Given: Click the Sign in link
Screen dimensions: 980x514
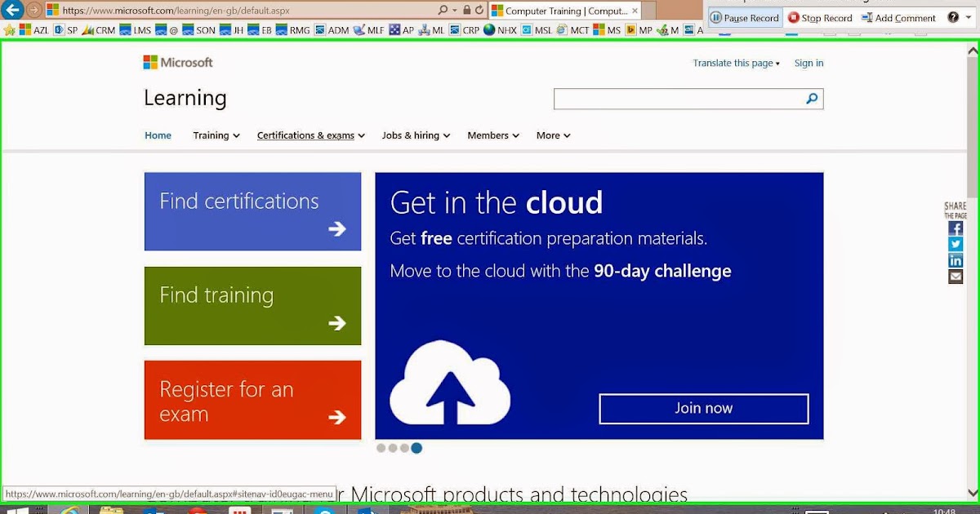Looking at the screenshot, I should tap(808, 63).
